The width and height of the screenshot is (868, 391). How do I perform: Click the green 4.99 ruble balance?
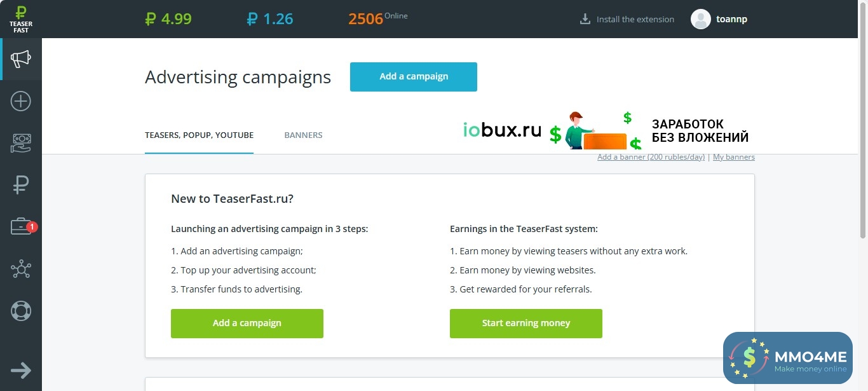click(x=168, y=19)
